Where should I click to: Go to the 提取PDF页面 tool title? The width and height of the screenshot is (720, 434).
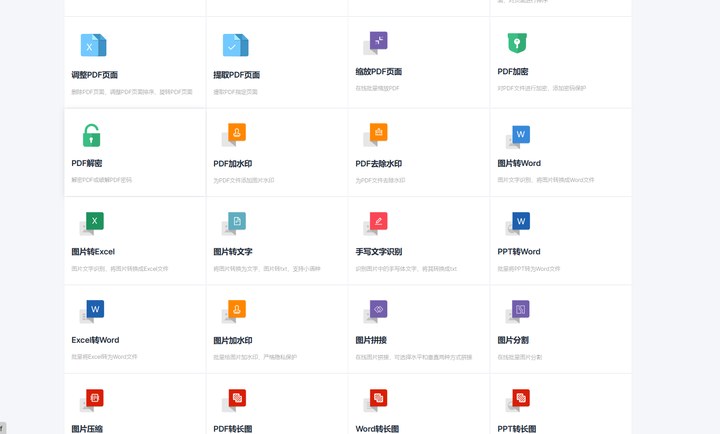coord(236,75)
